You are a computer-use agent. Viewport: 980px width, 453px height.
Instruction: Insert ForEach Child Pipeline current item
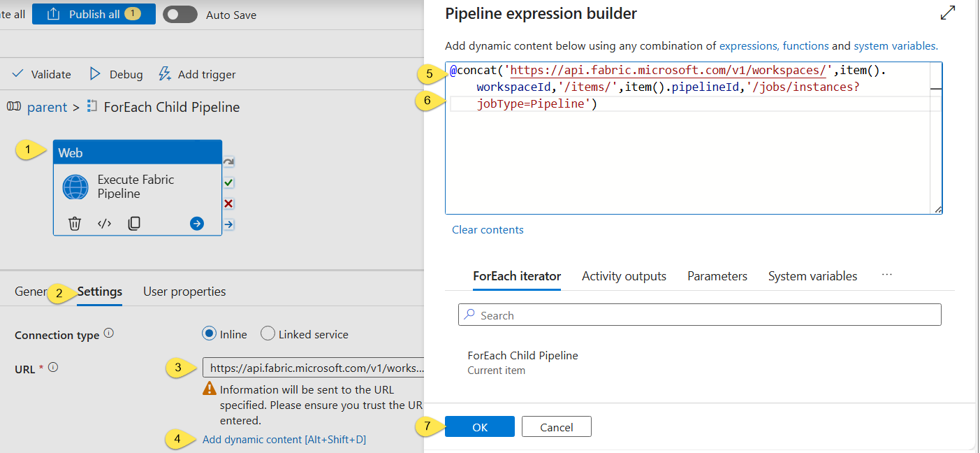(x=523, y=362)
